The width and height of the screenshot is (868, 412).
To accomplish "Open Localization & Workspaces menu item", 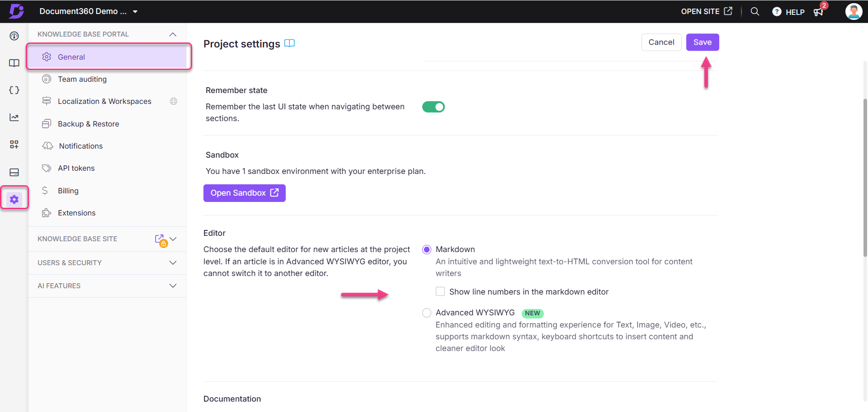I will coord(107,101).
